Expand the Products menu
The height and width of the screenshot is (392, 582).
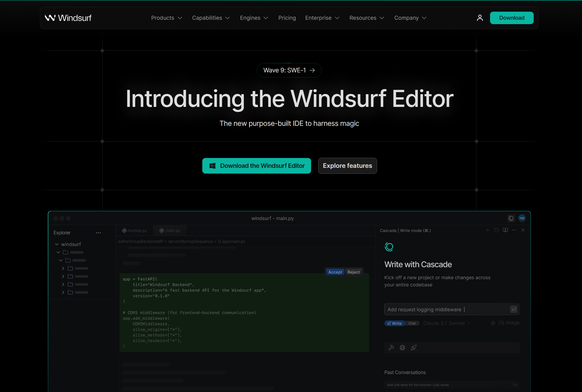pyautogui.click(x=166, y=18)
